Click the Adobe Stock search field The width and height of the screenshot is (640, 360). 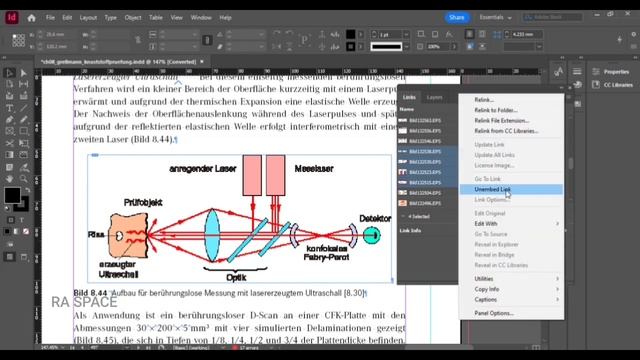(553, 17)
